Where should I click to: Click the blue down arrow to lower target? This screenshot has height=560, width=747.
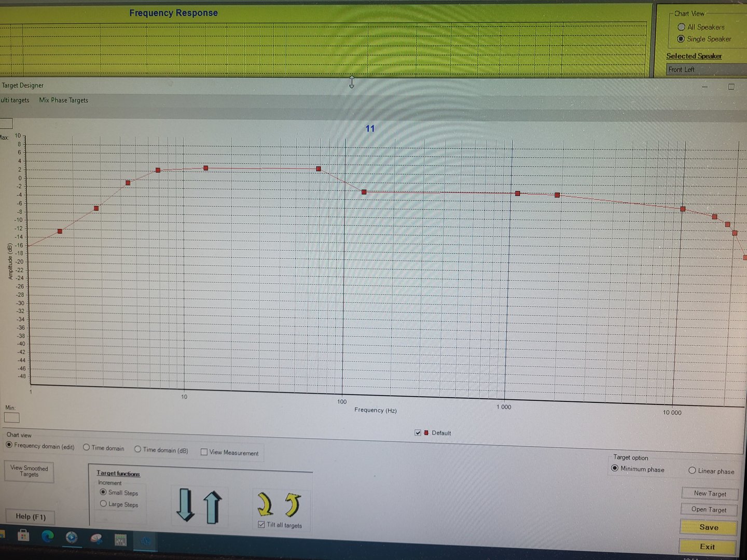coord(185,505)
